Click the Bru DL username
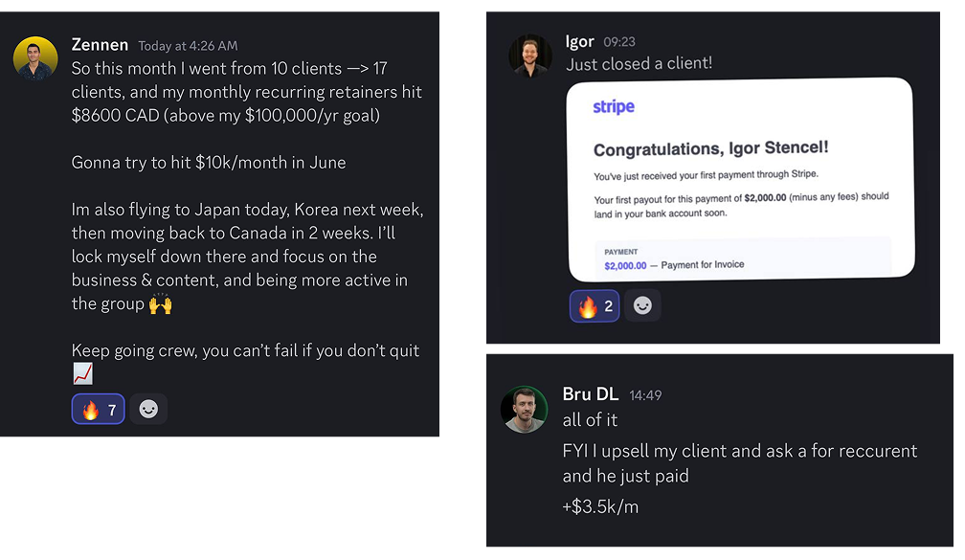Viewport: 965px width, 560px height. tap(590, 393)
